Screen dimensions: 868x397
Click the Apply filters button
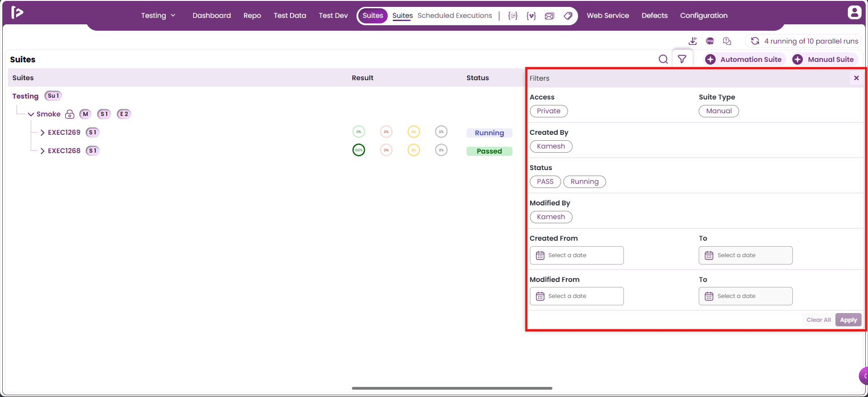tap(848, 320)
